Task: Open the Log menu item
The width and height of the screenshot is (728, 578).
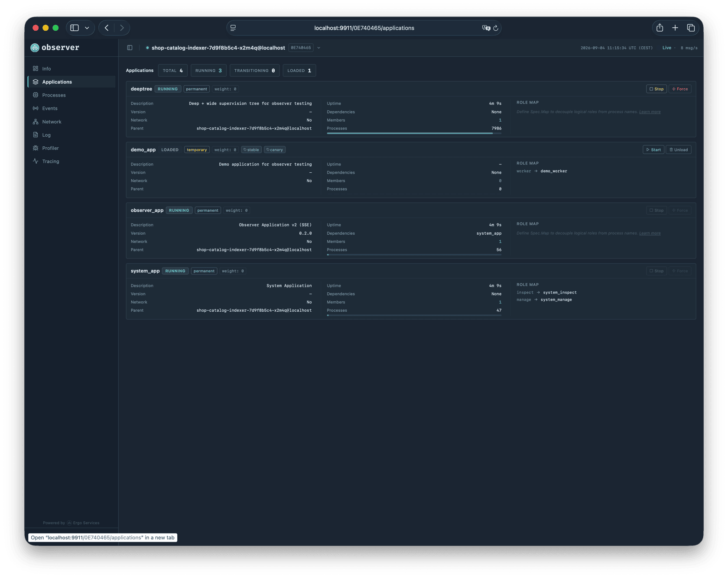Action: pos(71,135)
